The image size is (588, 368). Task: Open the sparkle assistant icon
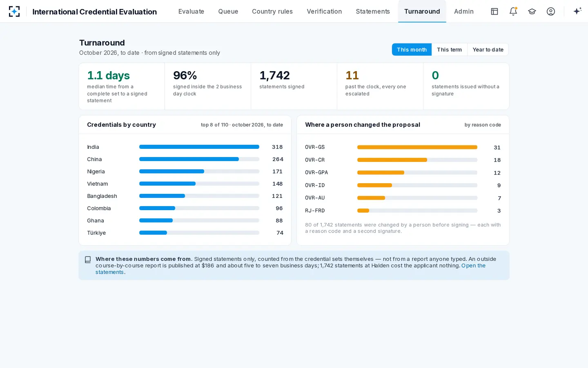pyautogui.click(x=577, y=11)
